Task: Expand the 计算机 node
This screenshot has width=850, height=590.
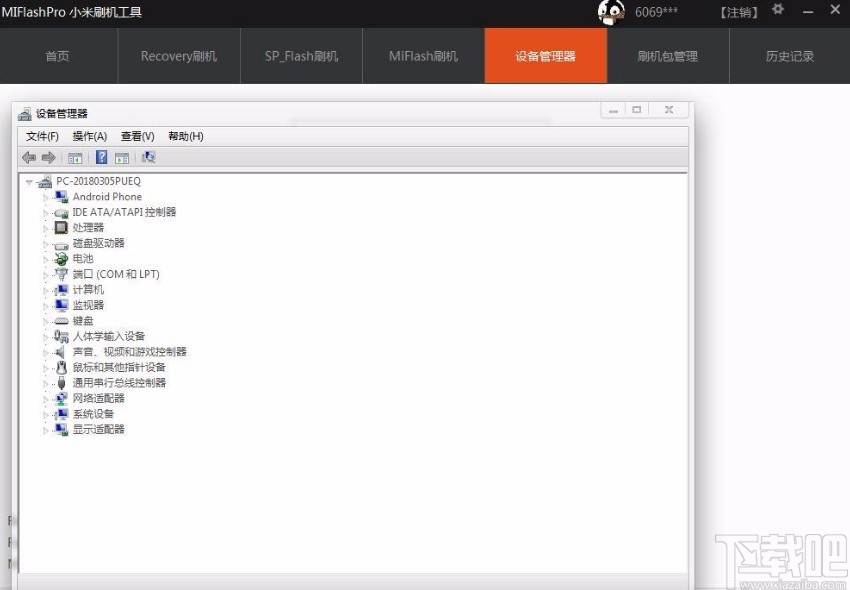Action: (x=46, y=291)
